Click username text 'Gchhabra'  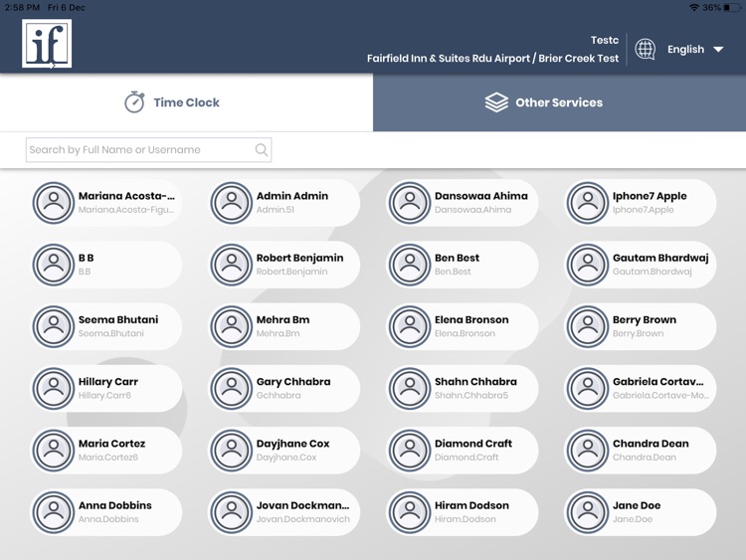pos(279,395)
